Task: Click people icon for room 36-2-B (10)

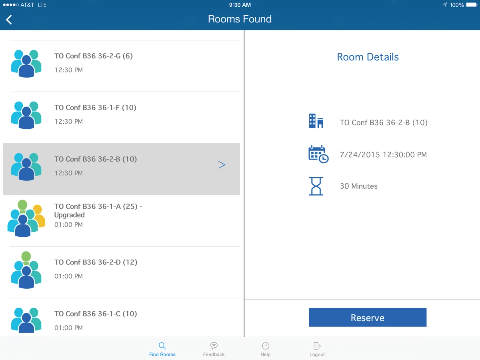Action: tap(26, 167)
